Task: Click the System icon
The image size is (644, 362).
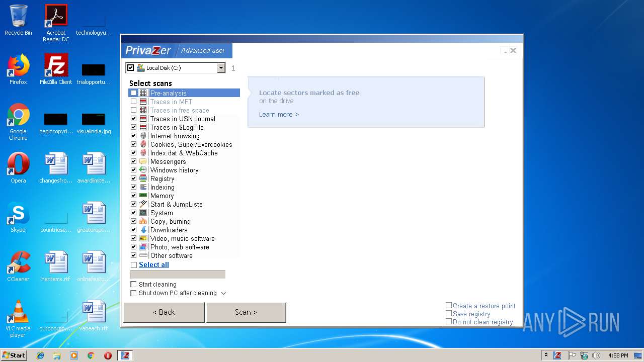Action: tap(143, 213)
